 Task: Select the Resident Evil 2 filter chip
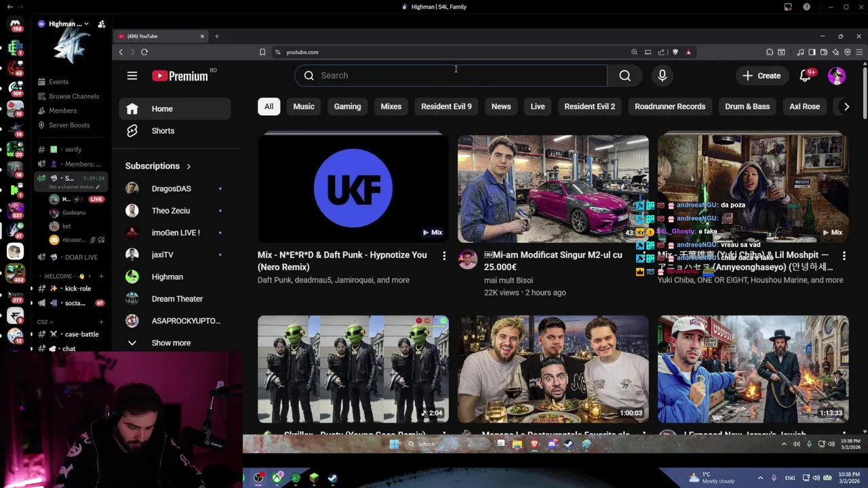[590, 106]
